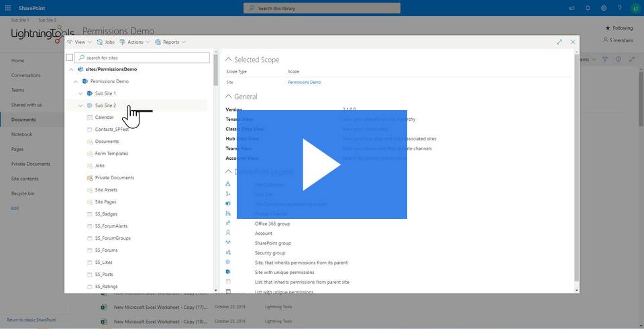Click the Private Documents library icon

[x=90, y=178]
